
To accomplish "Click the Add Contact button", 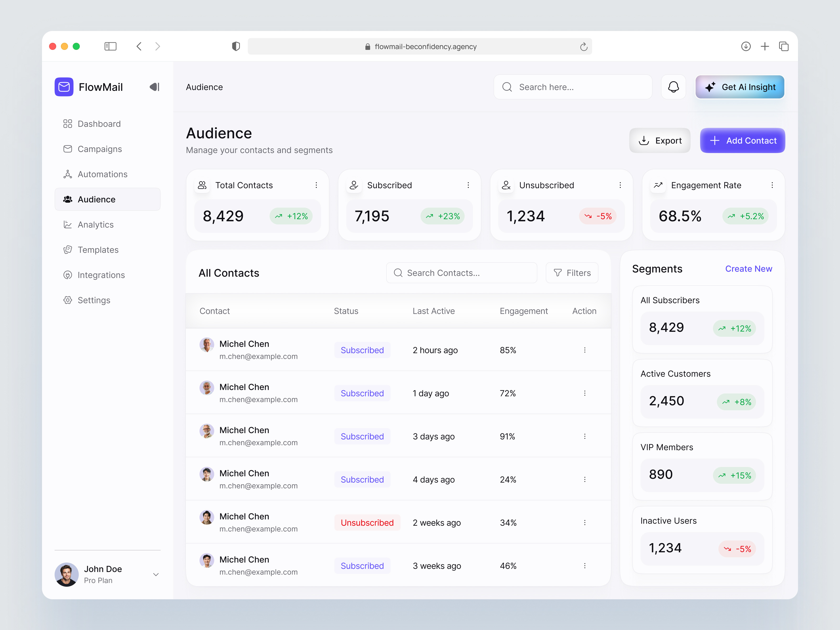I will pos(742,140).
